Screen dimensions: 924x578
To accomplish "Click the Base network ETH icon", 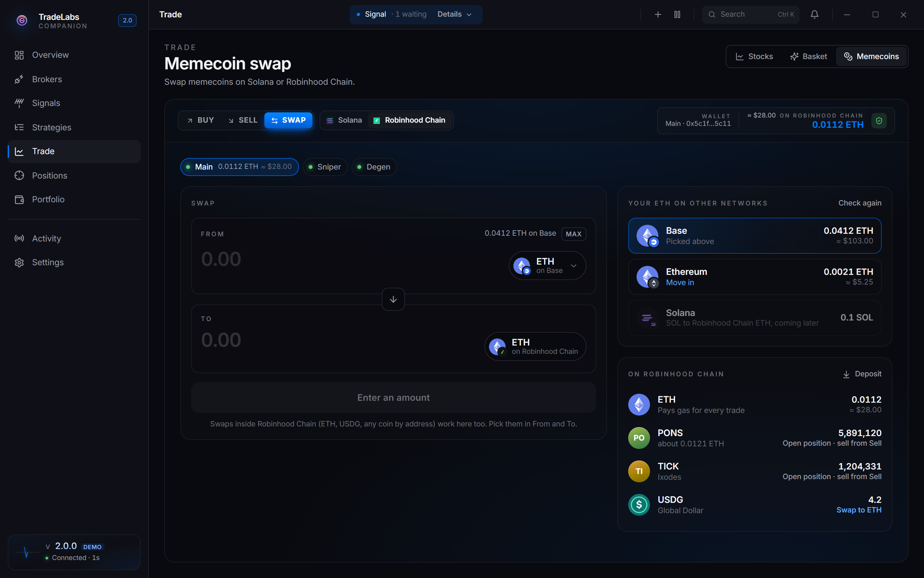I will (x=647, y=236).
